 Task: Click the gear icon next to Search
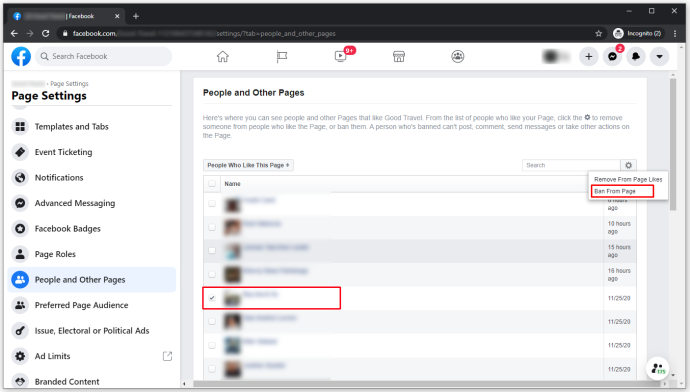click(x=628, y=165)
